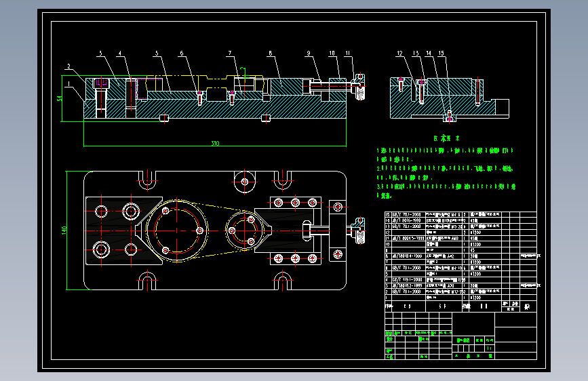
Task: Select part callout number 6 above the section view
Action: [182, 54]
